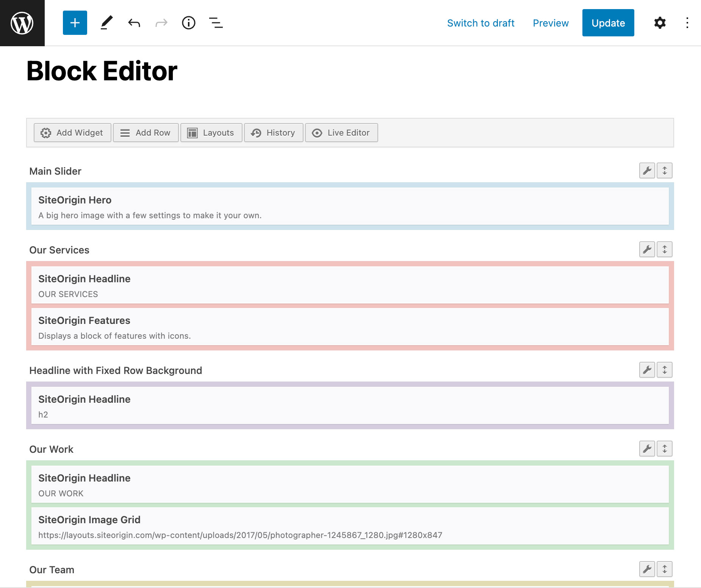Viewport: 701px width, 588px height.
Task: Undo the last change
Action: click(134, 23)
